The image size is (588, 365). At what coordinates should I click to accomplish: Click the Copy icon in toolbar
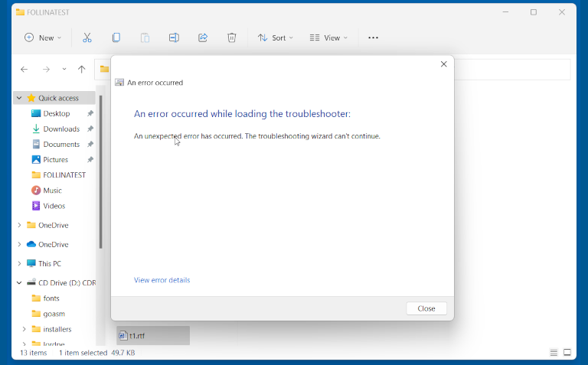coord(116,37)
